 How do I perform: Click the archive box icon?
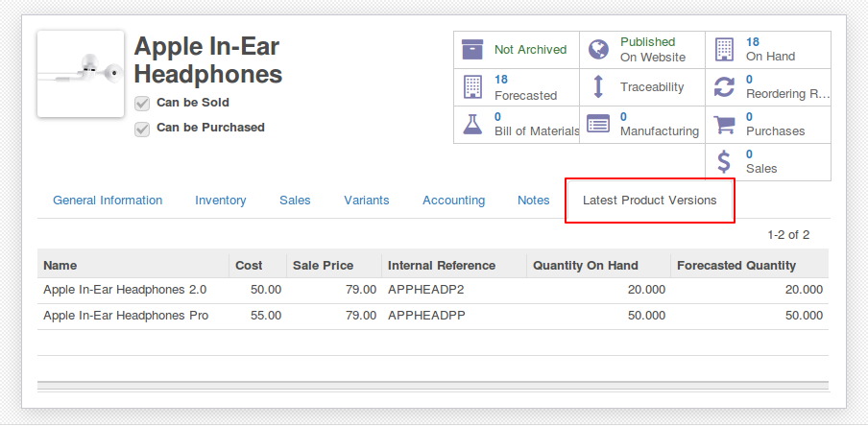coord(472,50)
